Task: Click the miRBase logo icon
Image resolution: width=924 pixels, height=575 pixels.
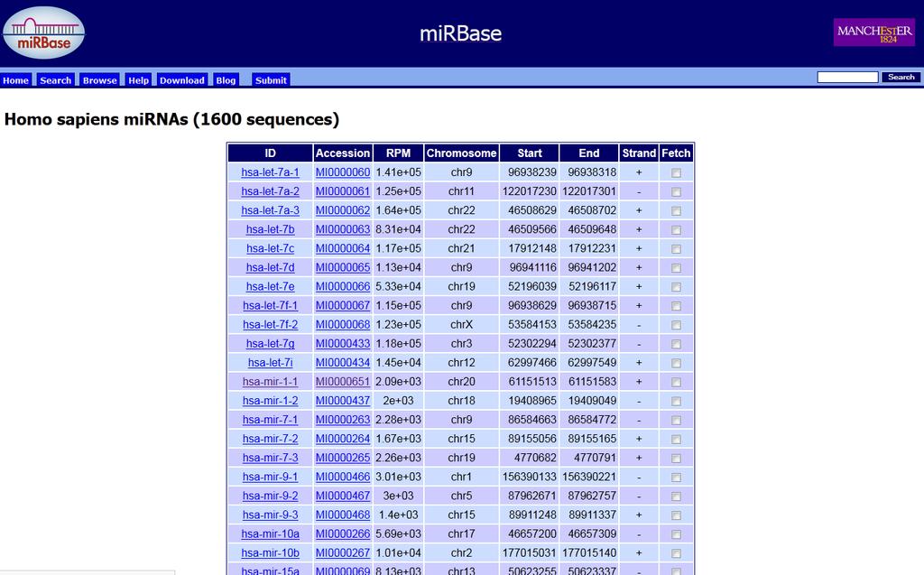Action: 43,33
